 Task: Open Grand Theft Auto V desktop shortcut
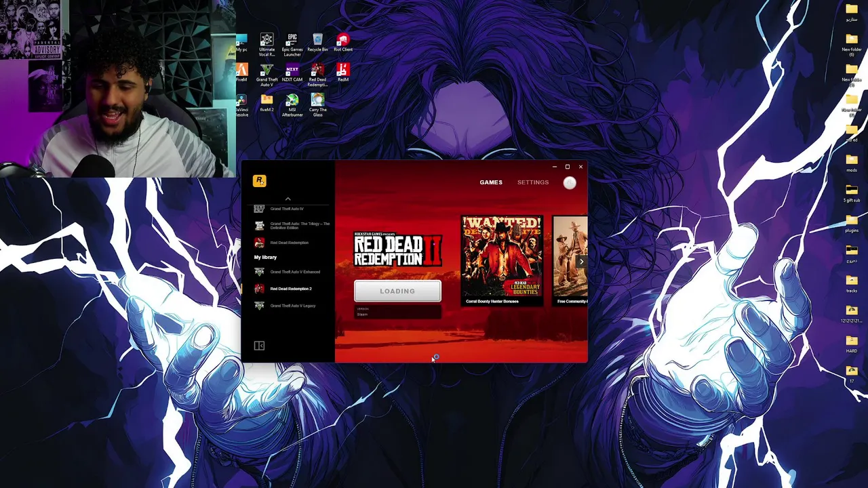point(267,75)
